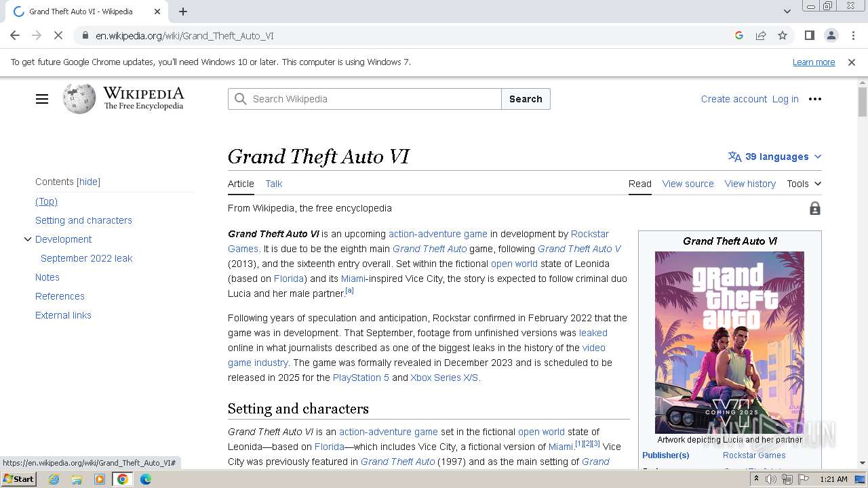Click the Windows Start button
This screenshot has height=488, width=868.
point(19,479)
